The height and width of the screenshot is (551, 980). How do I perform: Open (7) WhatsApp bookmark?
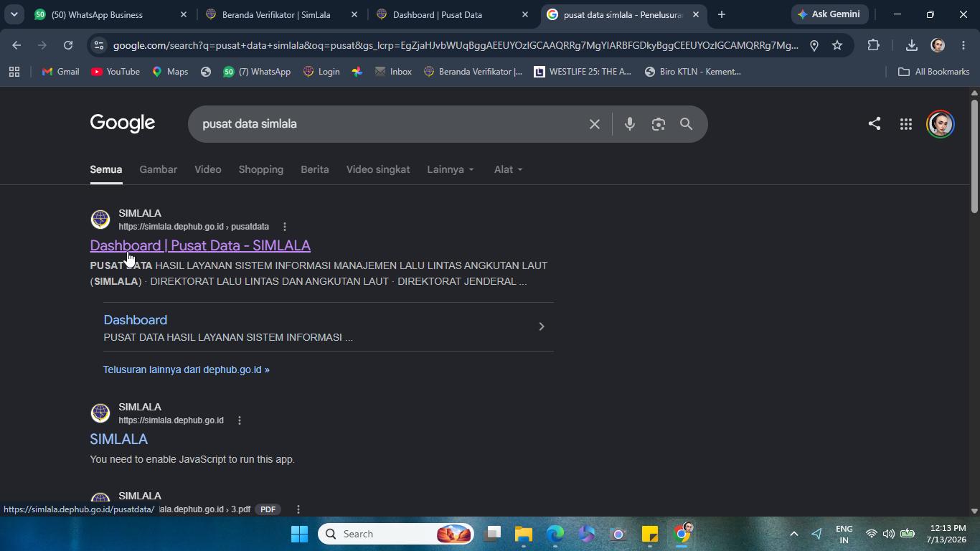(x=256, y=72)
